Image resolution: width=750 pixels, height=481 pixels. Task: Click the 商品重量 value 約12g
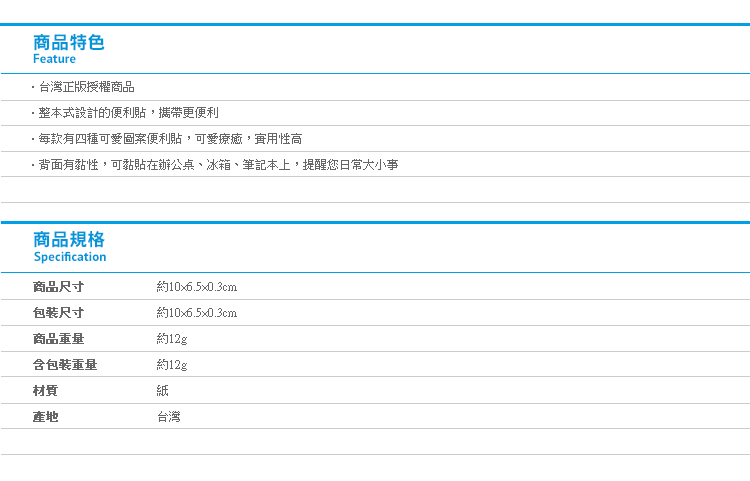click(x=172, y=339)
